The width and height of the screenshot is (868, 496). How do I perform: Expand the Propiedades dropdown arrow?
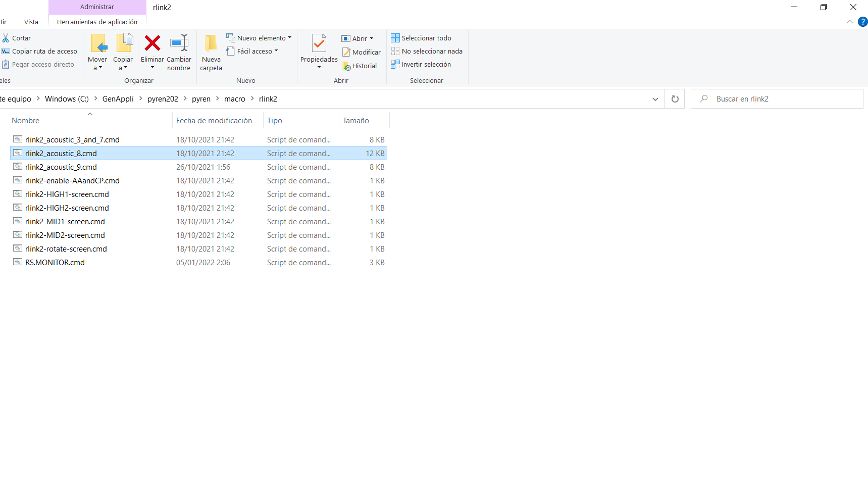click(319, 67)
